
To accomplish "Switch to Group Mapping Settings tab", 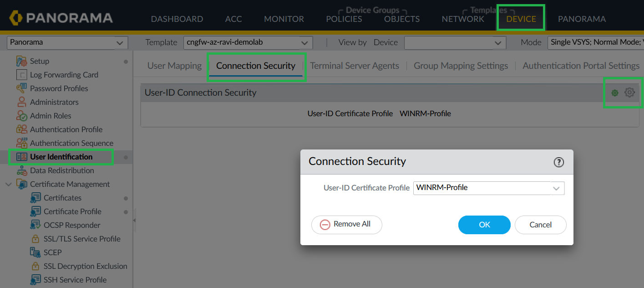I will pos(461,66).
